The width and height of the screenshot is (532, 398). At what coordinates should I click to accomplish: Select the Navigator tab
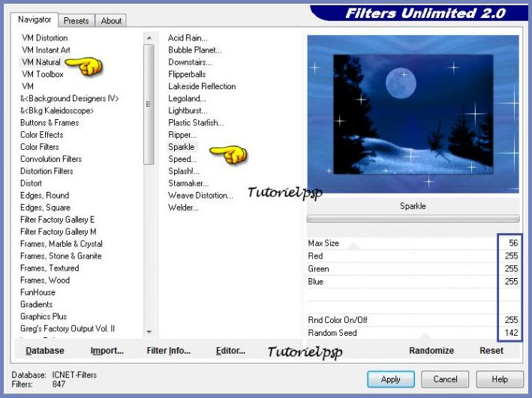tap(35, 19)
